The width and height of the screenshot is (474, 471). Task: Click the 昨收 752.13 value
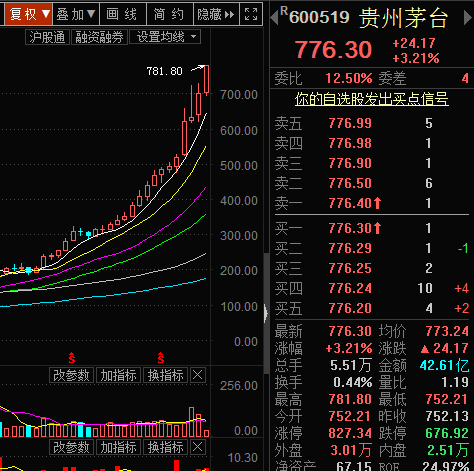[447, 416]
